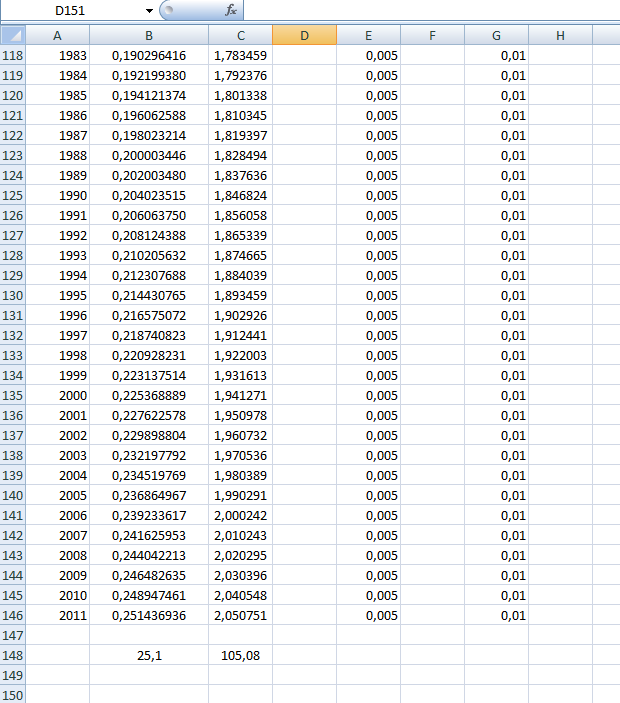Click the cell with value 0,200003446
This screenshot has height=703, width=620.
(148, 155)
